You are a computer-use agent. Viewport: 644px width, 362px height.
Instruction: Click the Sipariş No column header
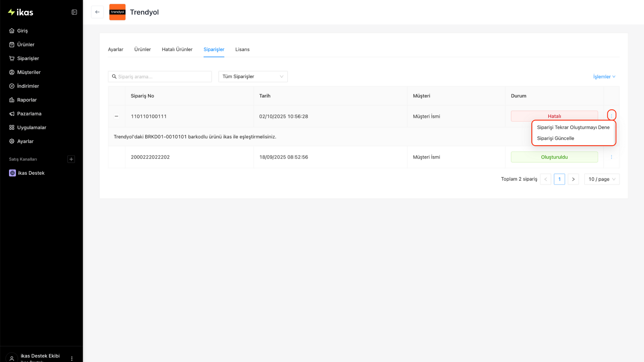[x=142, y=96]
